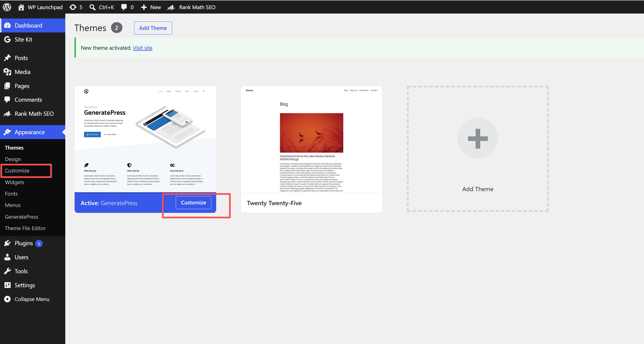This screenshot has height=344, width=644.
Task: Select the Twenty Twenty-Five theme screenshot
Action: tap(312, 139)
